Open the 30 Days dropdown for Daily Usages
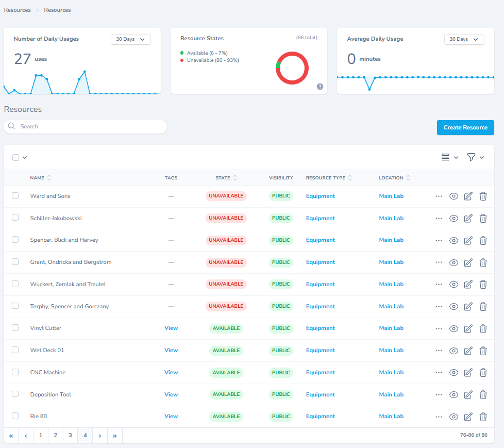The height and width of the screenshot is (448, 504). (130, 40)
